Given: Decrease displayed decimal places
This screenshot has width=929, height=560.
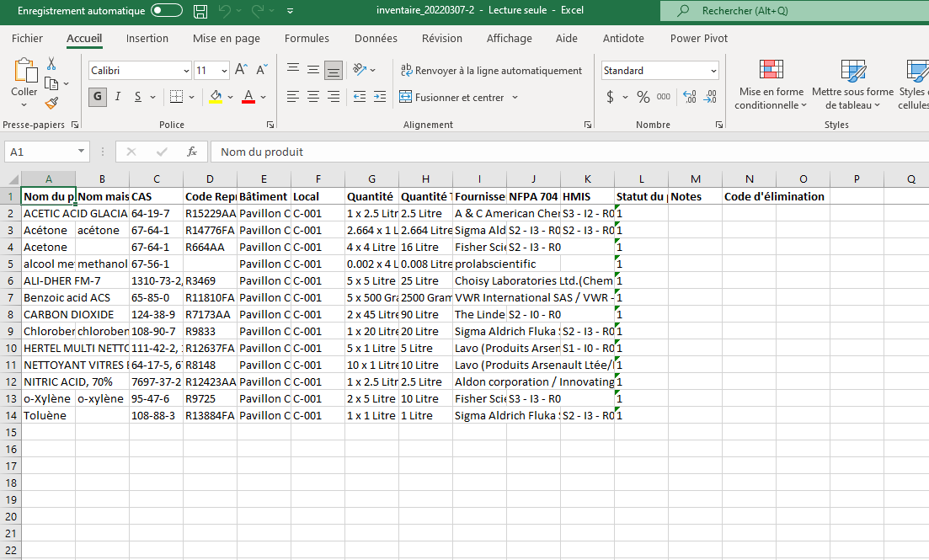Looking at the screenshot, I should point(710,97).
